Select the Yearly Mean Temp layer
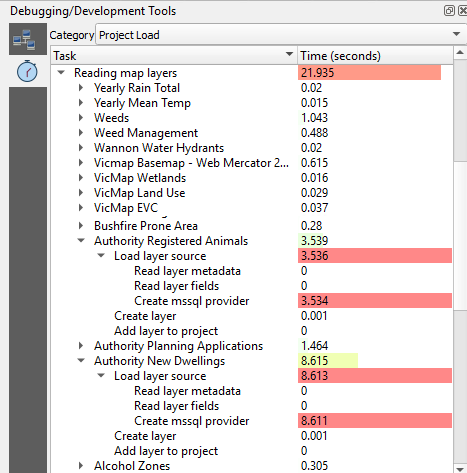Screen dimensions: 467x473 (142, 103)
